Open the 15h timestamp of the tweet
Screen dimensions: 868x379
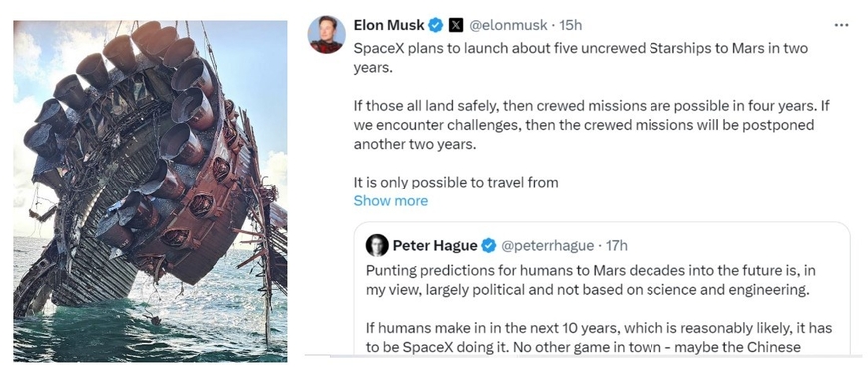[571, 25]
